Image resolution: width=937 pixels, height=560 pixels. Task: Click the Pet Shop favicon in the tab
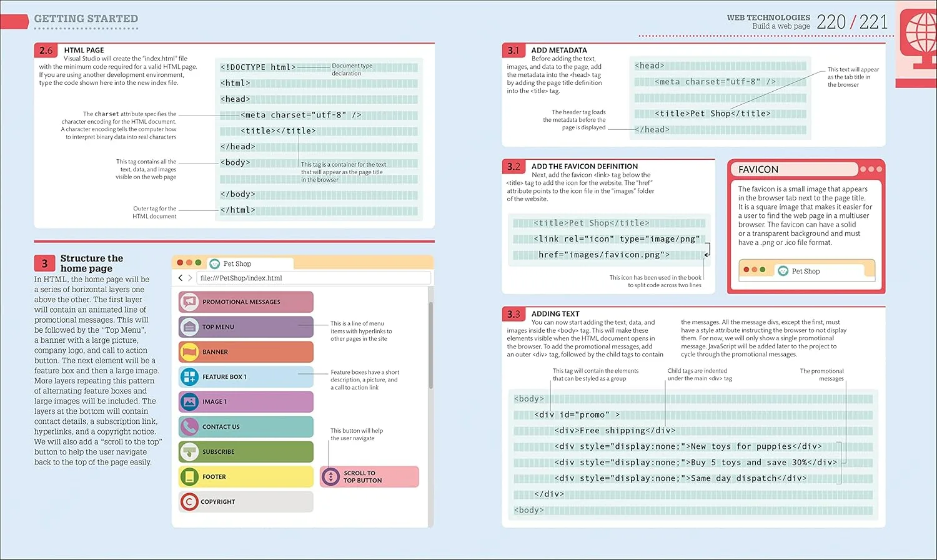tap(214, 263)
